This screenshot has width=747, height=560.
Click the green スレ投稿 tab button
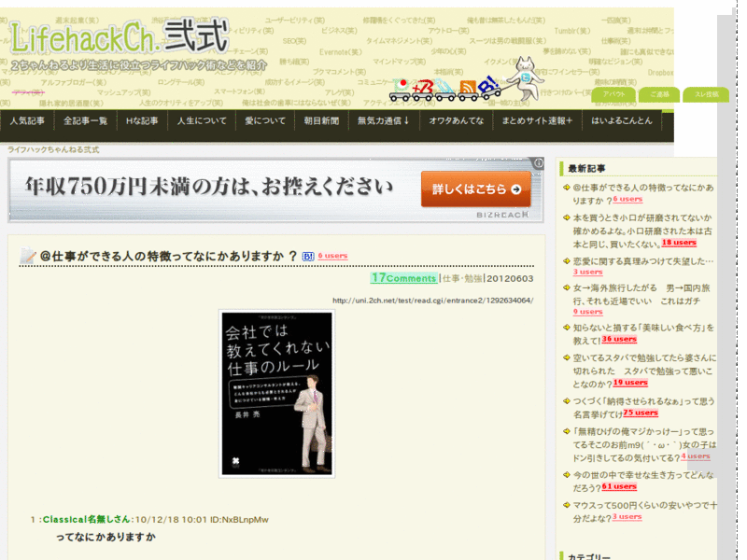point(706,94)
